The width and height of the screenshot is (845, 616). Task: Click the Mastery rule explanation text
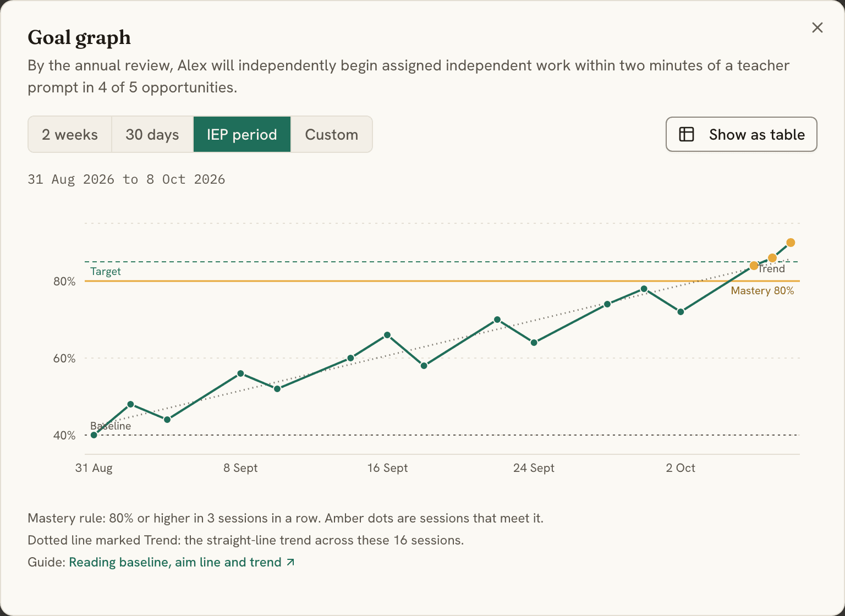tap(286, 518)
